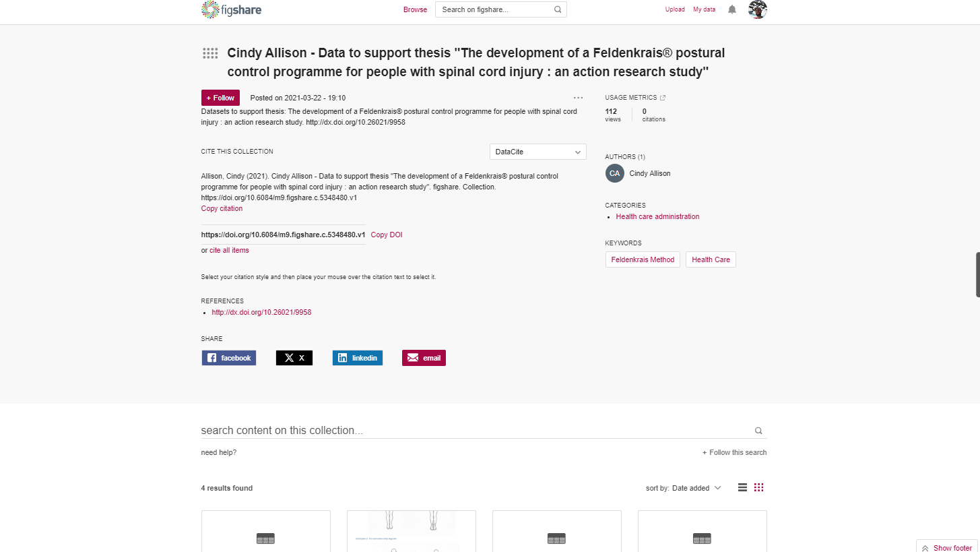Expand the footer with Show footer
This screenshot has width=980, height=552.
pyautogui.click(x=946, y=548)
